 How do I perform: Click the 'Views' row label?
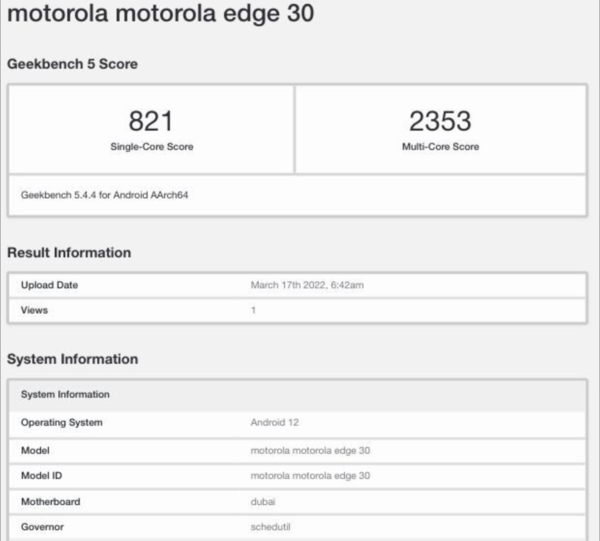click(34, 310)
